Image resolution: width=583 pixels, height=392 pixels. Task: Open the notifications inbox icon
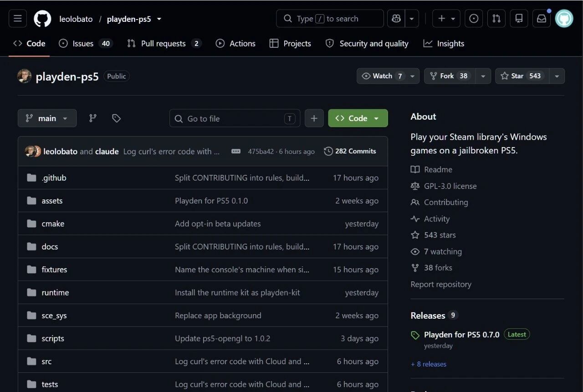[542, 19]
